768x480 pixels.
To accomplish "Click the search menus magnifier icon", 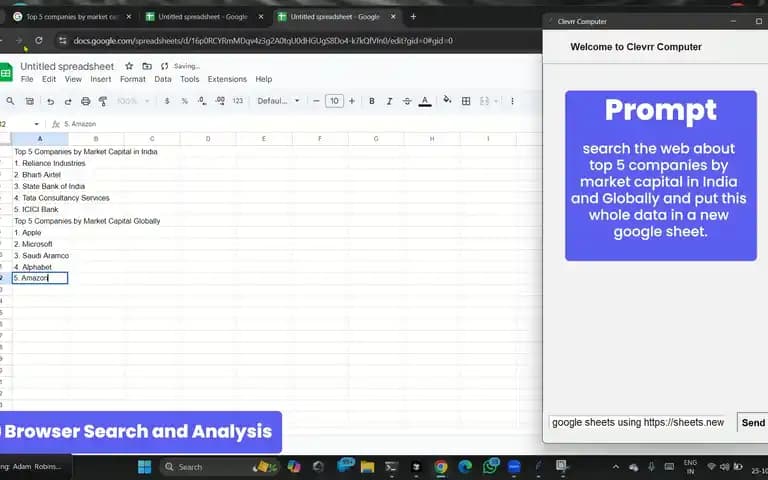I will [10, 101].
